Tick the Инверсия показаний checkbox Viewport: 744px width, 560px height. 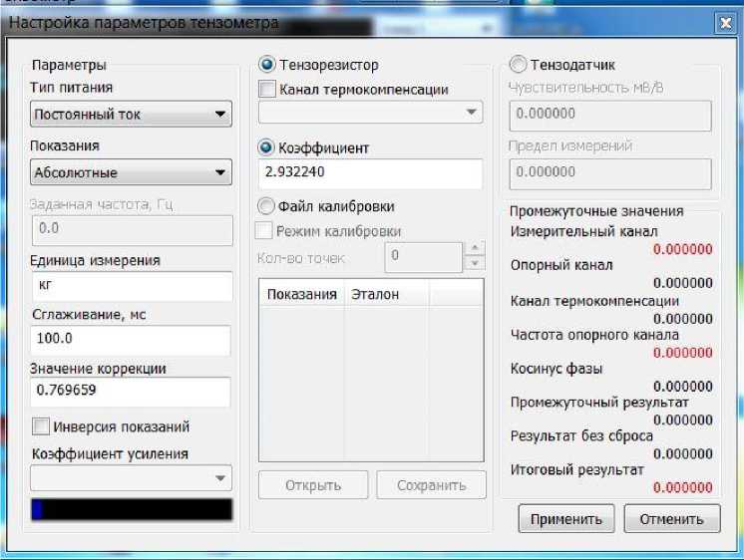(41, 426)
